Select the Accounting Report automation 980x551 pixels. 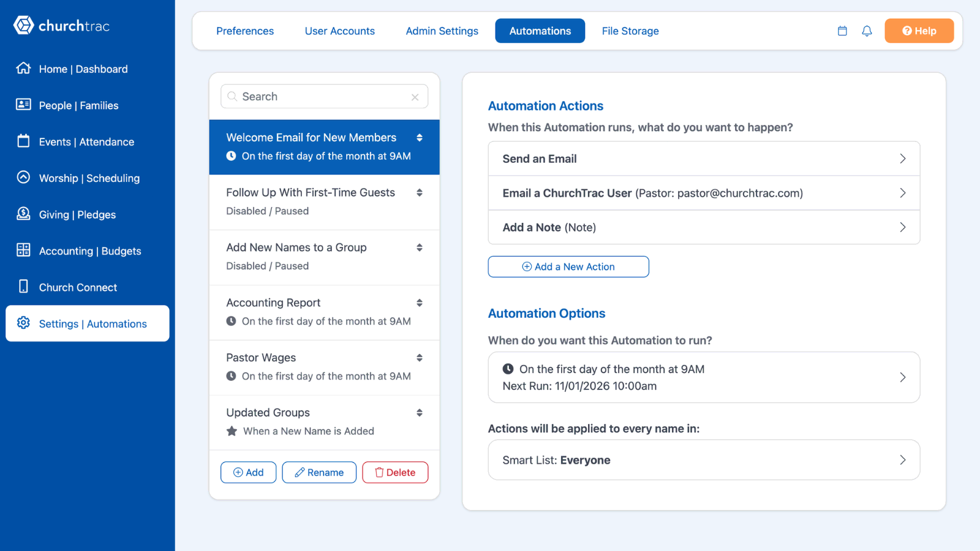coord(324,312)
